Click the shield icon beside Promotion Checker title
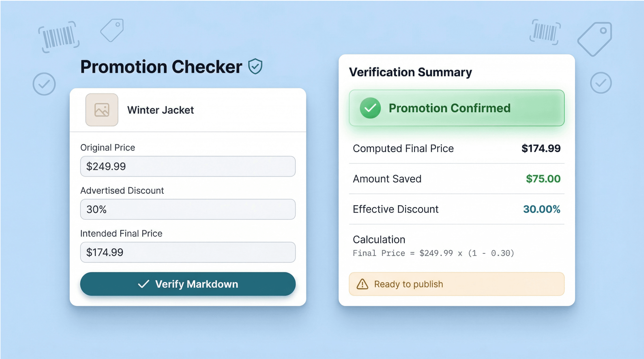The width and height of the screenshot is (644, 359). (255, 66)
